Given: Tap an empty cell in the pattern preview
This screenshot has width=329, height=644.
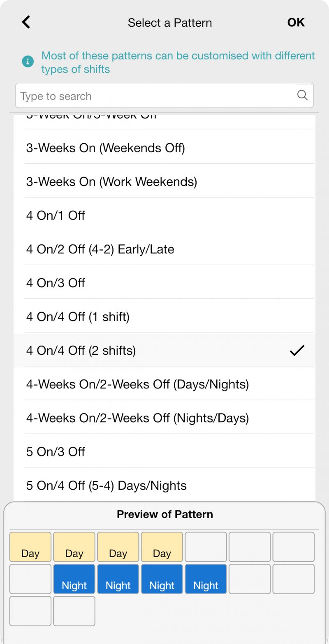Looking at the screenshot, I should click(x=250, y=547).
